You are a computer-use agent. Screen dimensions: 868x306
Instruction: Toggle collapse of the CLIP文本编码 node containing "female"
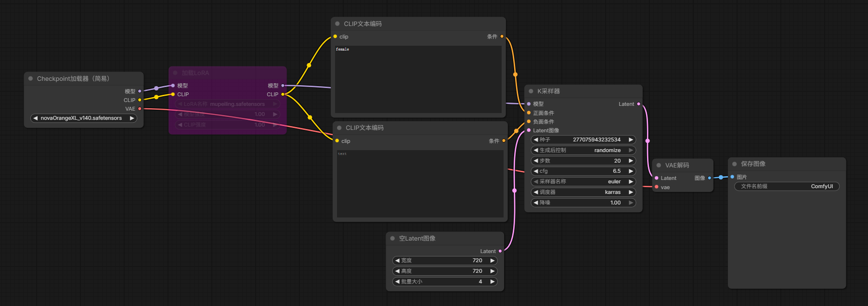coord(337,24)
